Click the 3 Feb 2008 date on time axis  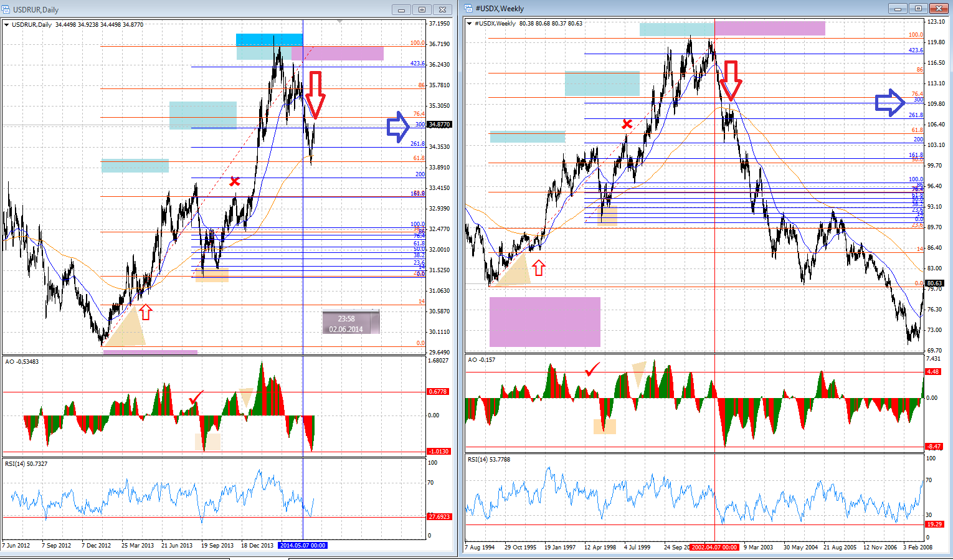pos(918,548)
